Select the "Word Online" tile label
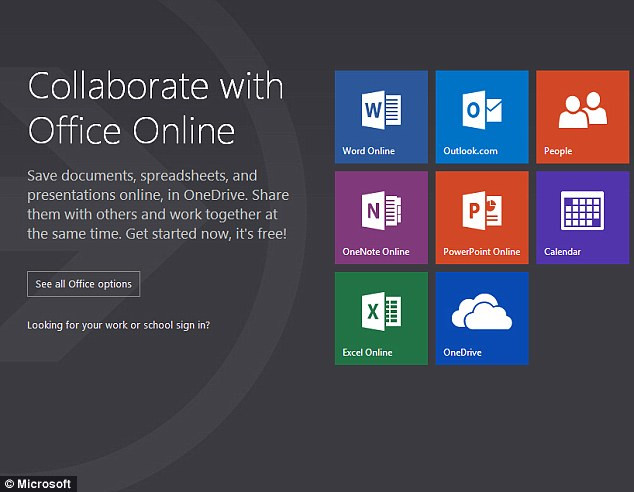Screen dimensions: 634x492 (369, 152)
